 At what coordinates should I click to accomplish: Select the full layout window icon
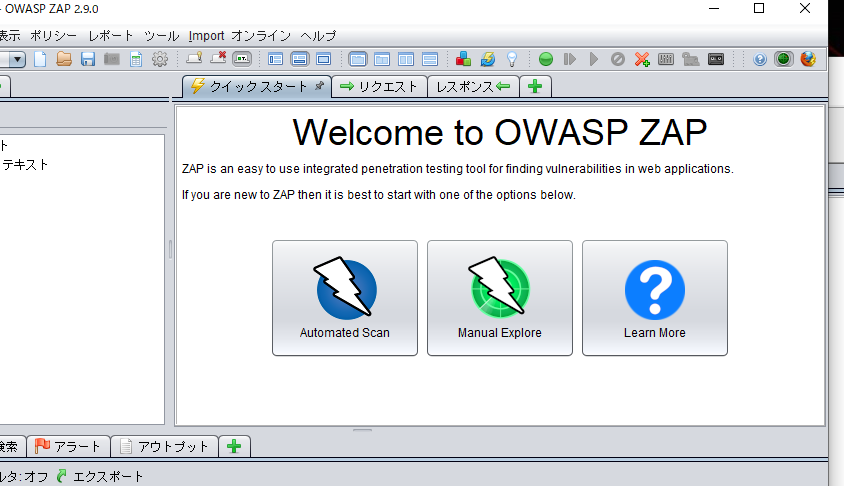pos(323,59)
